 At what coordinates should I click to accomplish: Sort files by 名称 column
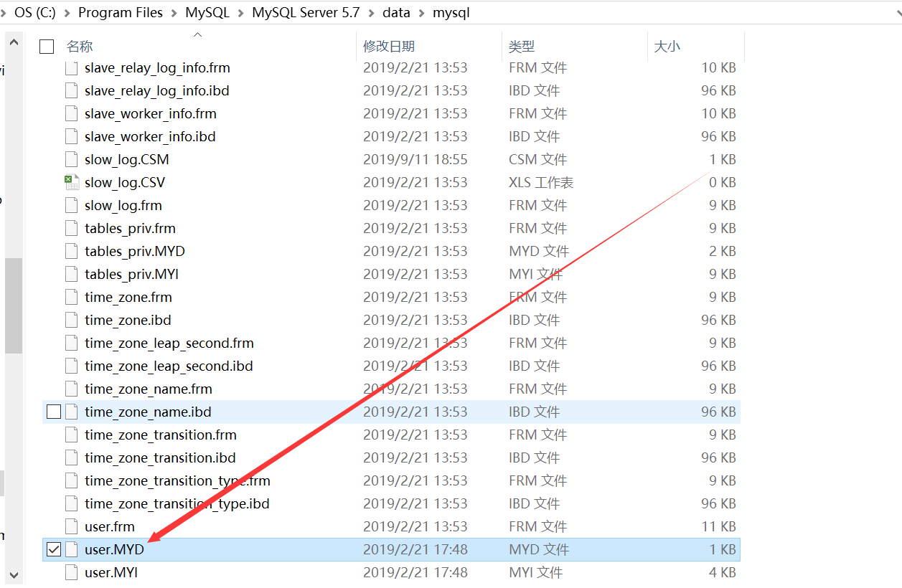coord(80,47)
